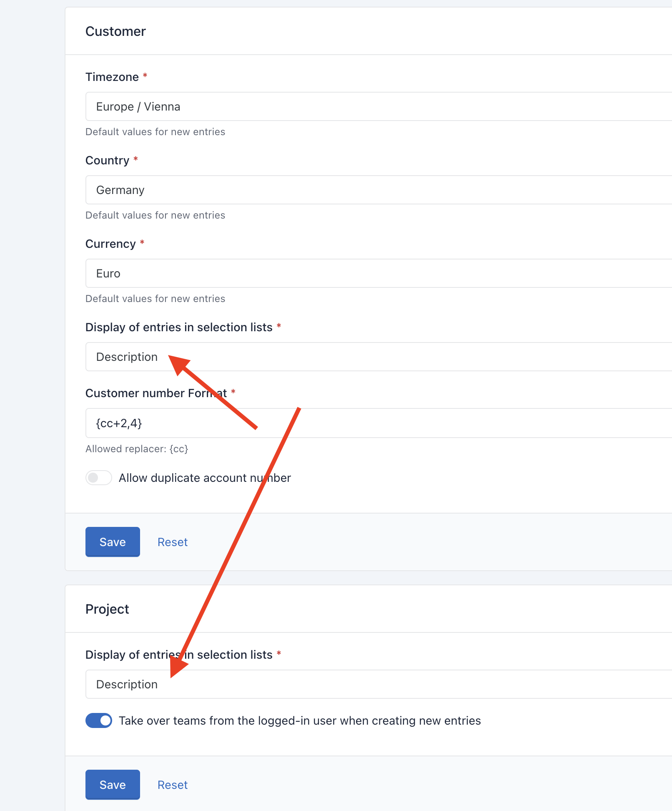
Task: Reset the Project form
Action: 172,784
